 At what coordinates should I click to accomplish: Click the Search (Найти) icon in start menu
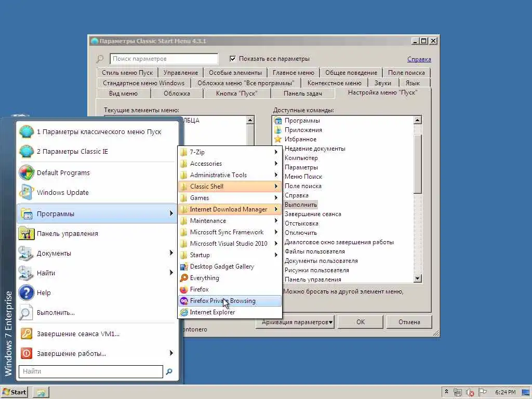[26, 273]
